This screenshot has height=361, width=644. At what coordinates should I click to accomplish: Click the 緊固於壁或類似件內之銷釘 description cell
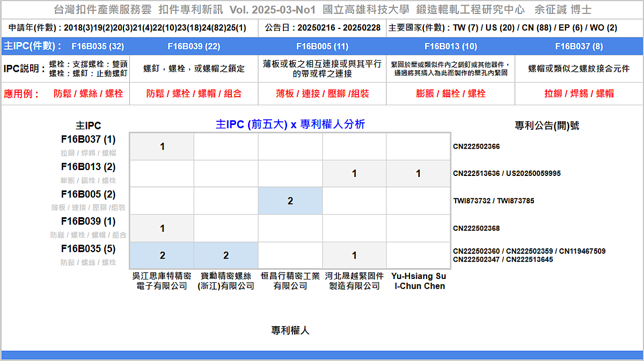pyautogui.click(x=450, y=69)
